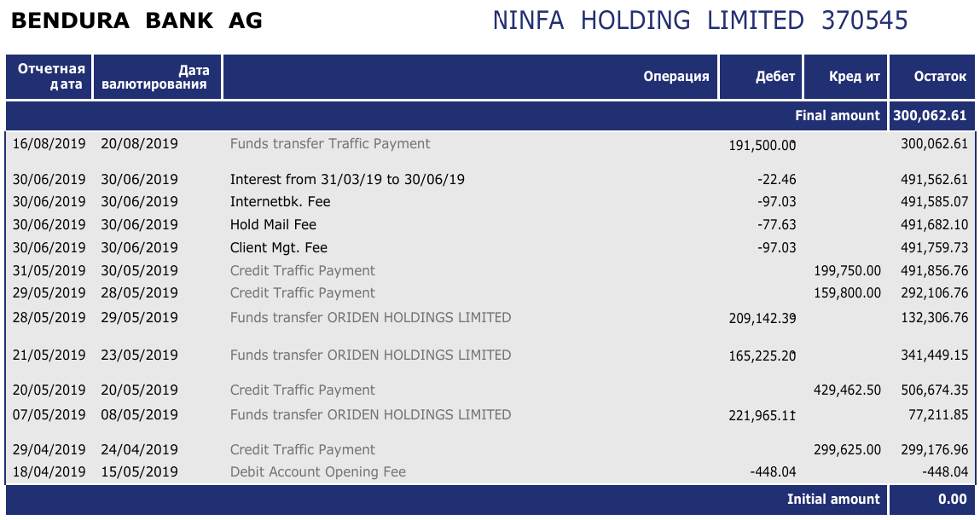Click the Client Mgt. Fee operation

coord(278,248)
